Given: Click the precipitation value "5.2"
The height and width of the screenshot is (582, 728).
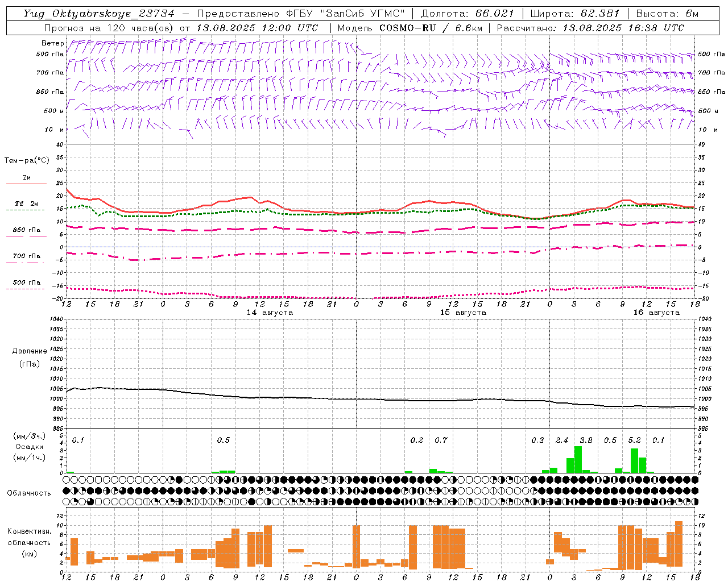Looking at the screenshot, I should (x=634, y=440).
